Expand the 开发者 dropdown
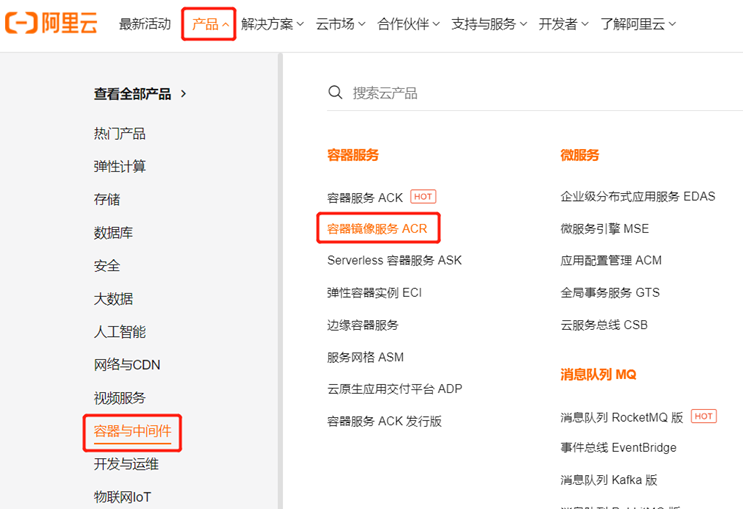 [x=563, y=24]
